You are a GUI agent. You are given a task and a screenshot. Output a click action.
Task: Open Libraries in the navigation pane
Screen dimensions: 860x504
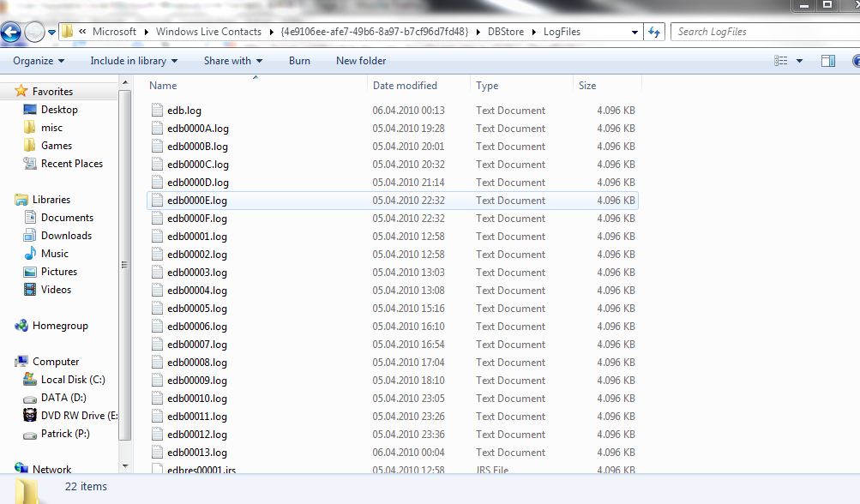point(51,200)
